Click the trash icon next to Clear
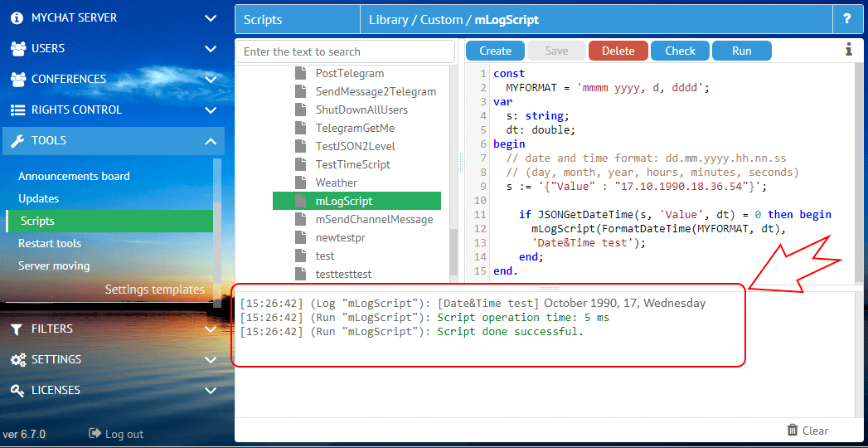The width and height of the screenshot is (868, 448). pyautogui.click(x=793, y=430)
